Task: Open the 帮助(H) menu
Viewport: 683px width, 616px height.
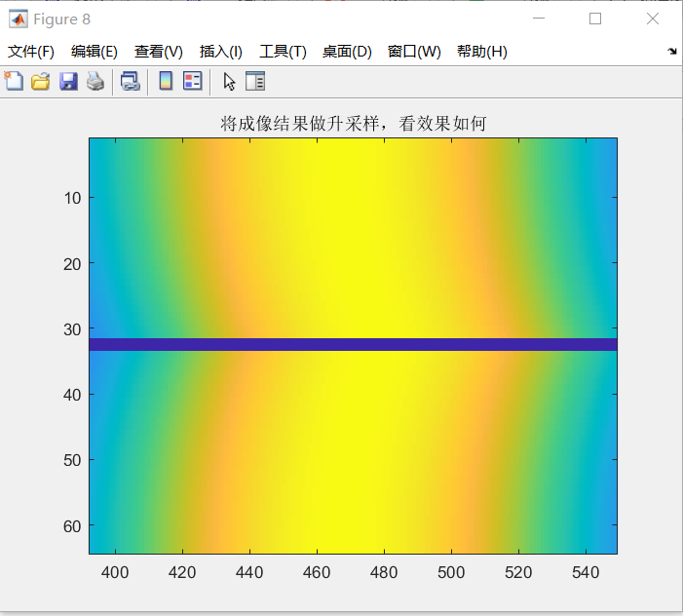Action: click(x=482, y=52)
